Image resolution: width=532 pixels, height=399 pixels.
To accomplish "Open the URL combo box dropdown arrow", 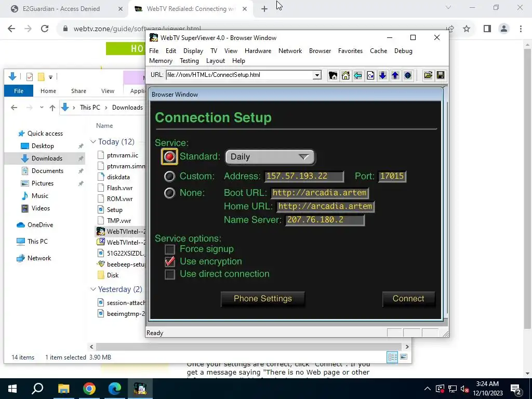I will (317, 75).
